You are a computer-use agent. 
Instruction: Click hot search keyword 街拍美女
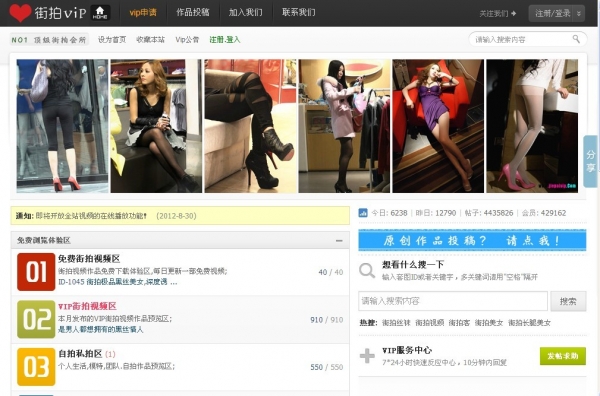pos(489,323)
